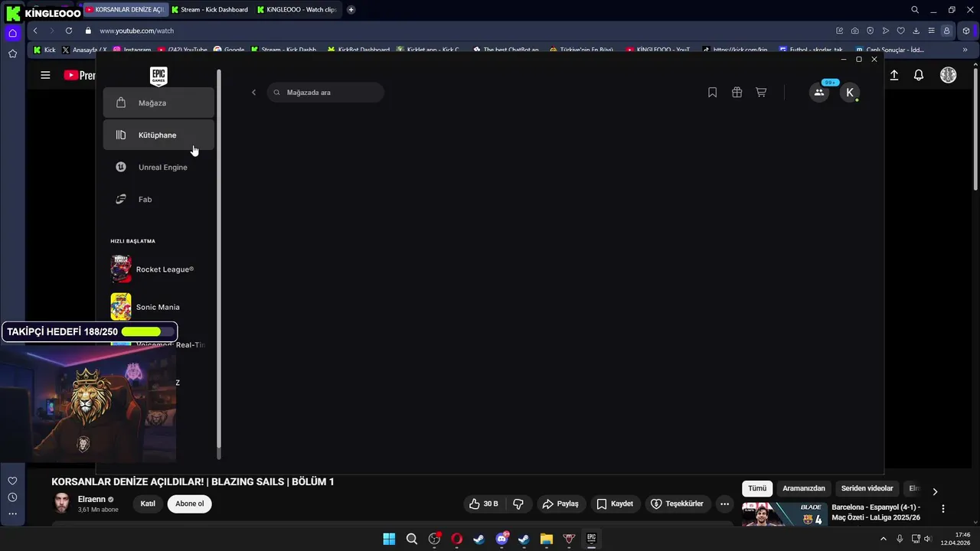Image resolution: width=980 pixels, height=551 pixels.
Task: Expand filter chips with right arrow
Action: pyautogui.click(x=935, y=491)
